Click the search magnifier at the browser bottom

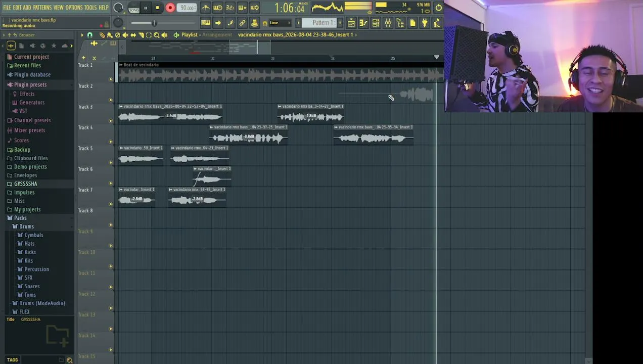(70, 360)
